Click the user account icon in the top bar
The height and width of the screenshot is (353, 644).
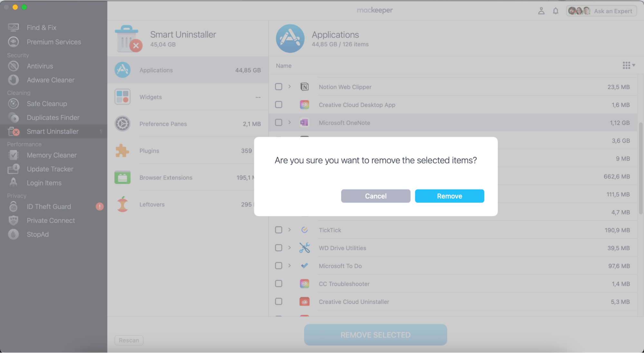(541, 11)
